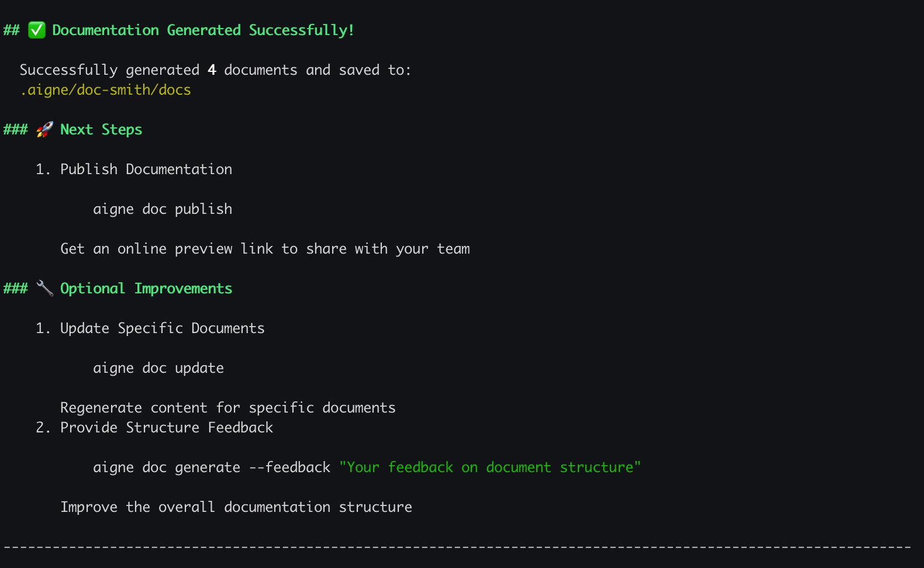Click the 'Provide Structure Feedback' list item
Image resolution: width=924 pixels, height=568 pixels.
[x=167, y=428]
